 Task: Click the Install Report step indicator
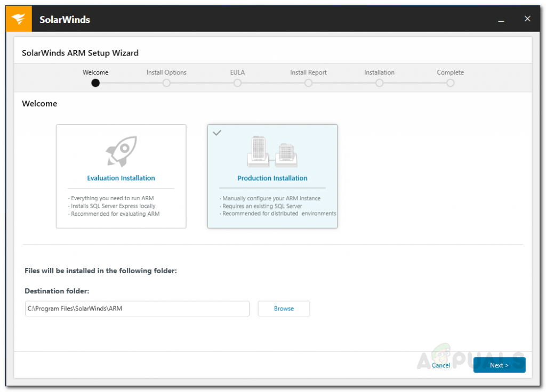(x=308, y=83)
